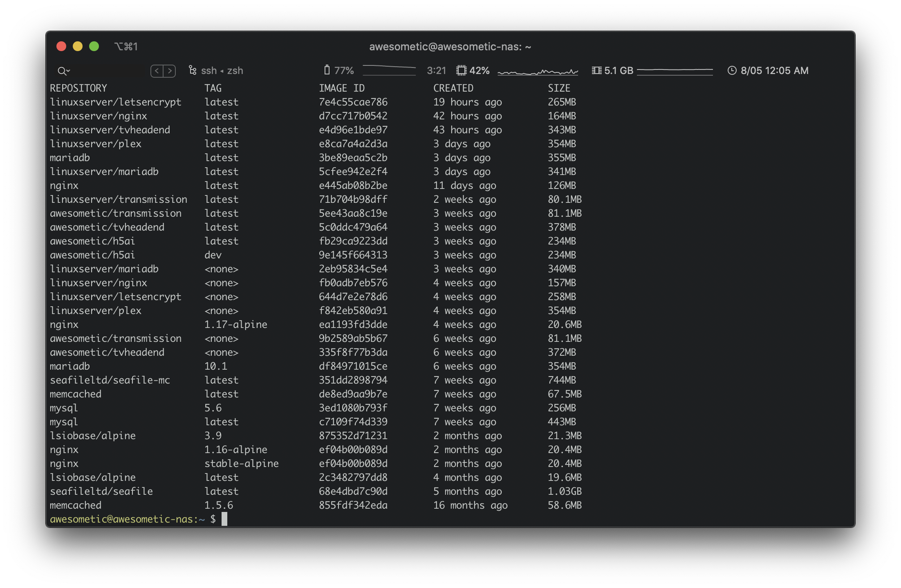Click the ssh zsh jobs label

click(222, 71)
